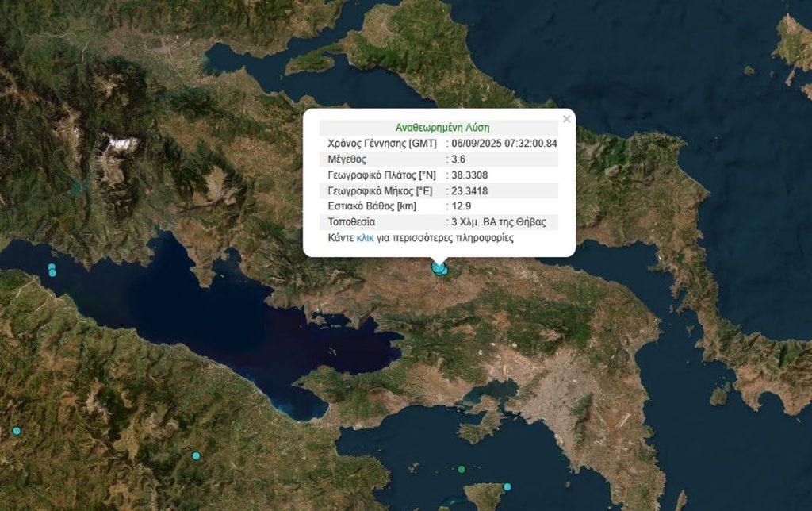
Task: Click the 'Τοποθεσία' row label
Action: click(351, 222)
